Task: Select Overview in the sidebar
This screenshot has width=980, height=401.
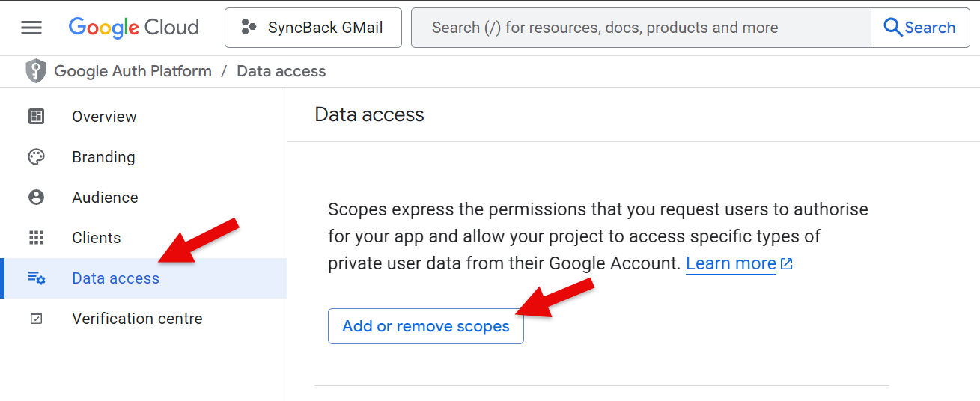Action: click(x=104, y=117)
